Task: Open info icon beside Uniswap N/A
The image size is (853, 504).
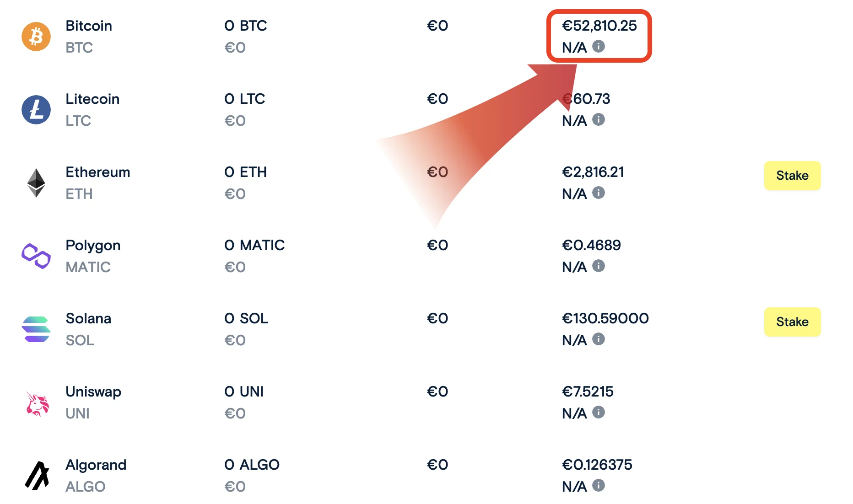Action: (x=599, y=413)
